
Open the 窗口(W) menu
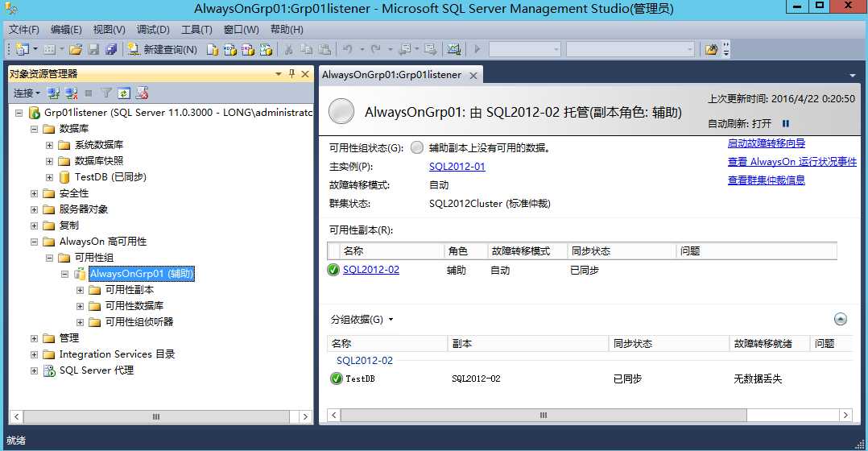[x=242, y=29]
